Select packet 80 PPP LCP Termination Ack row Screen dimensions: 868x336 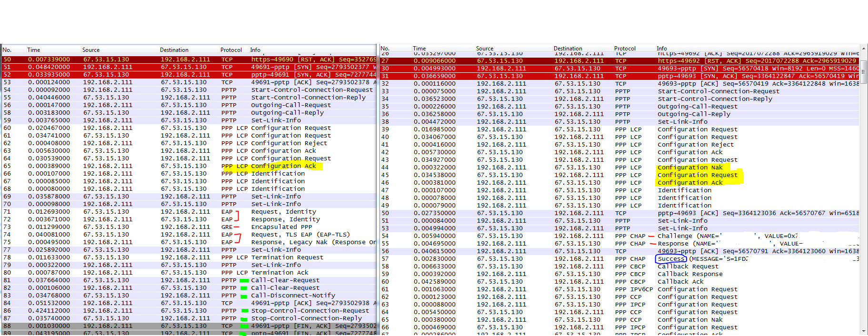pos(189,273)
